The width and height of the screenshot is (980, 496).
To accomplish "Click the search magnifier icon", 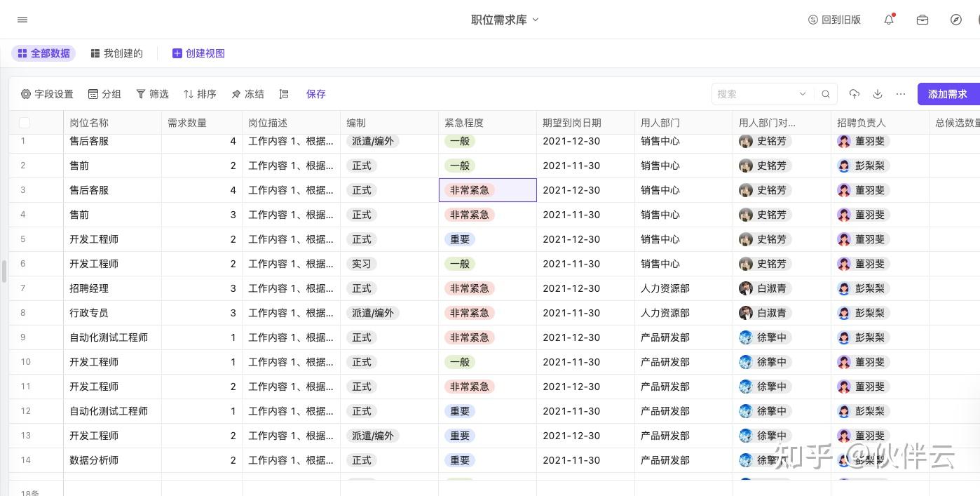I will click(826, 94).
